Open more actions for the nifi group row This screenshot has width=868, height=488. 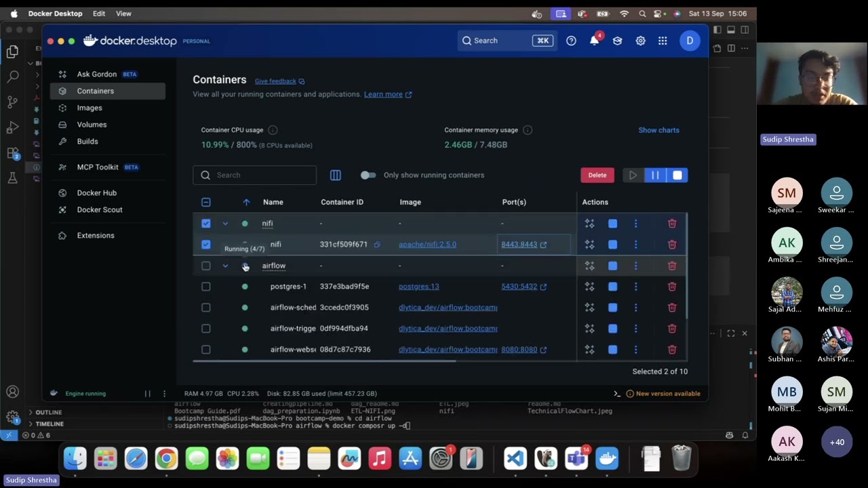point(635,224)
